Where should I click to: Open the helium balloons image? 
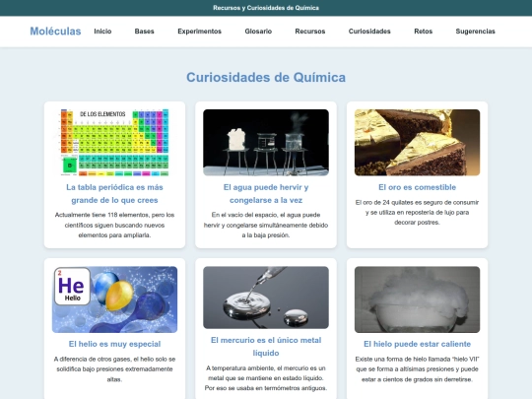coord(114,299)
